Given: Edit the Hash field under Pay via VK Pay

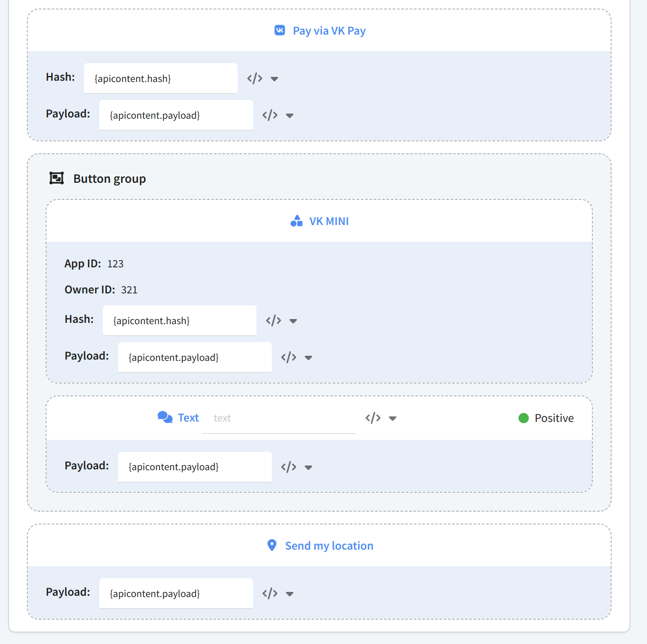Looking at the screenshot, I should [161, 78].
